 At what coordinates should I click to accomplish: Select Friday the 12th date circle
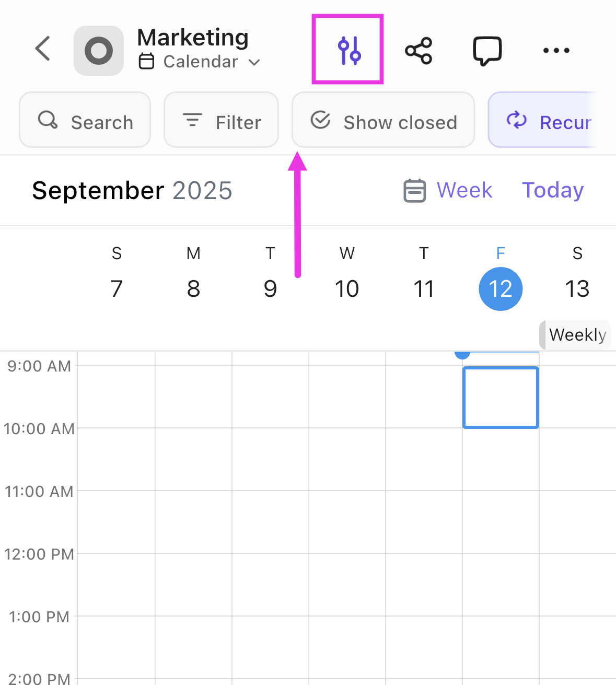click(500, 289)
